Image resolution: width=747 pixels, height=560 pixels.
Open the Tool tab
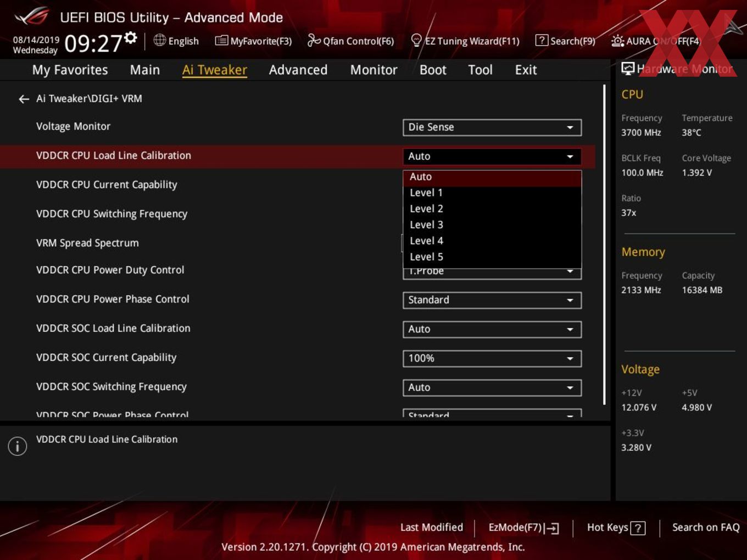pos(481,70)
